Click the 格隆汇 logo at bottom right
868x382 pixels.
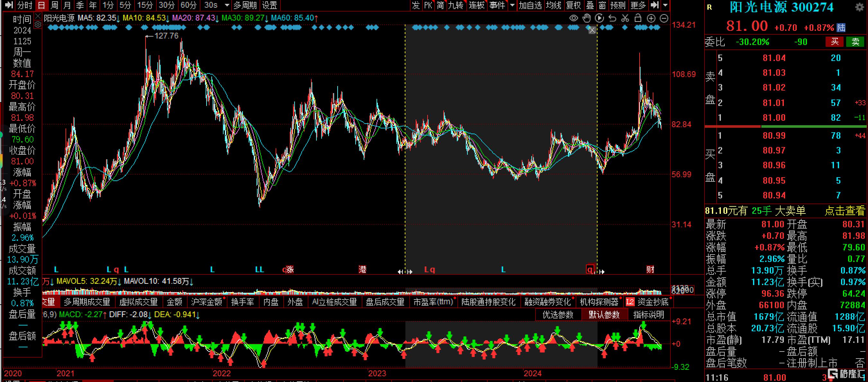847,374
